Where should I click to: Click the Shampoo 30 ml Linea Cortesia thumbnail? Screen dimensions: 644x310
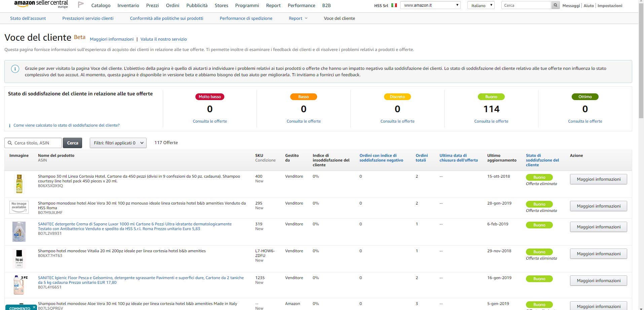point(19,184)
